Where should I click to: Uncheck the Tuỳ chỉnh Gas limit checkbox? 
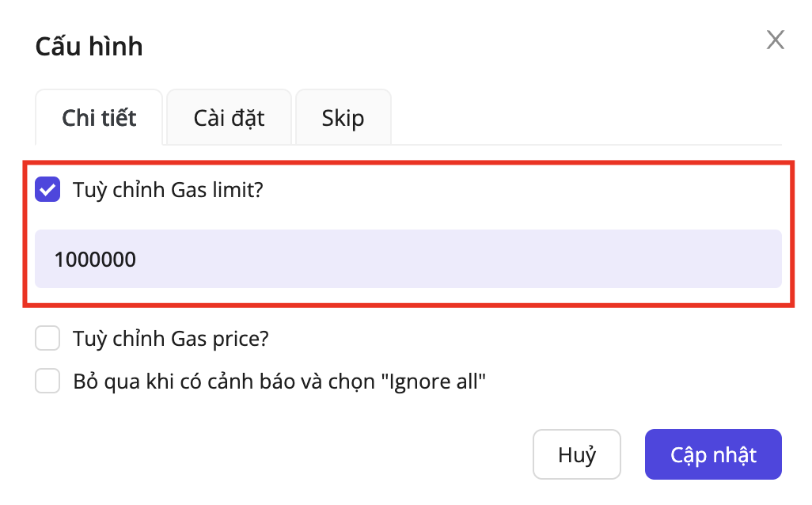(47, 190)
